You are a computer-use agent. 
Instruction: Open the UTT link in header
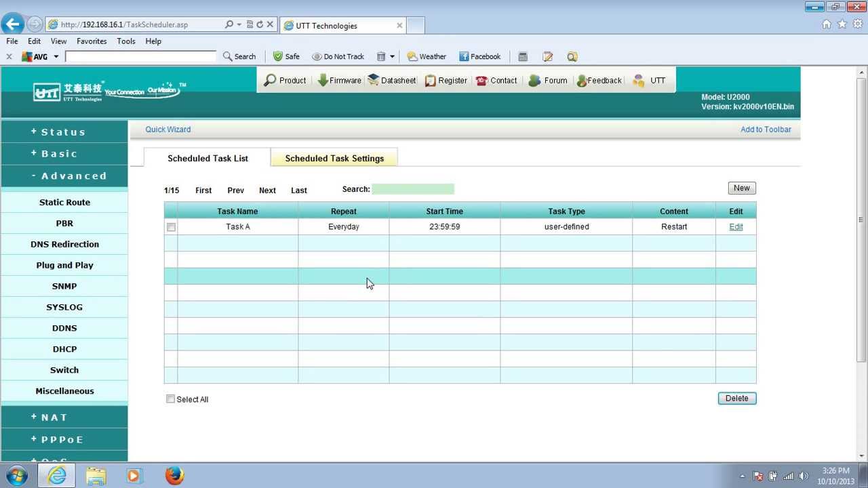pos(649,80)
